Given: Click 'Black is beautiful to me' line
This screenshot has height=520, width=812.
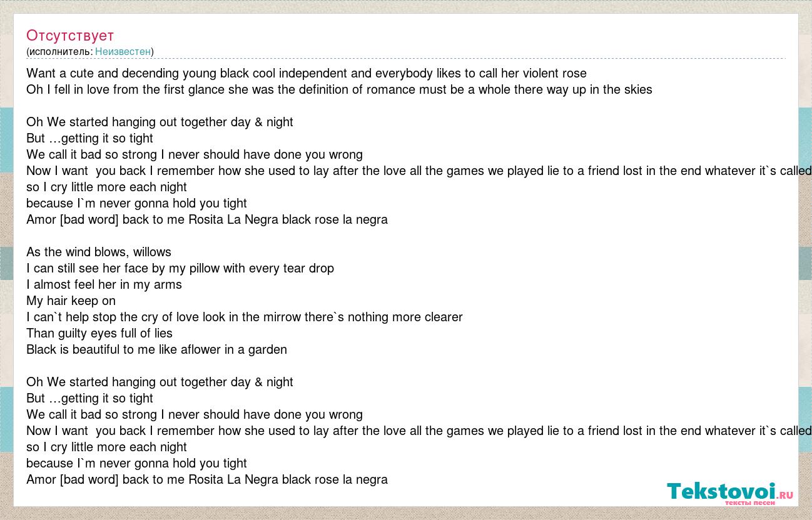Looking at the screenshot, I should 156,350.
